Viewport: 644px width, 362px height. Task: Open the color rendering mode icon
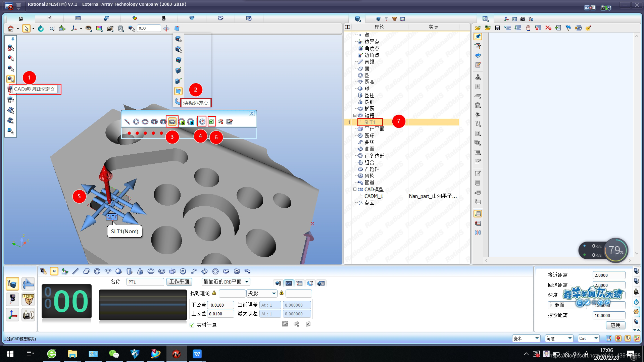99,29
